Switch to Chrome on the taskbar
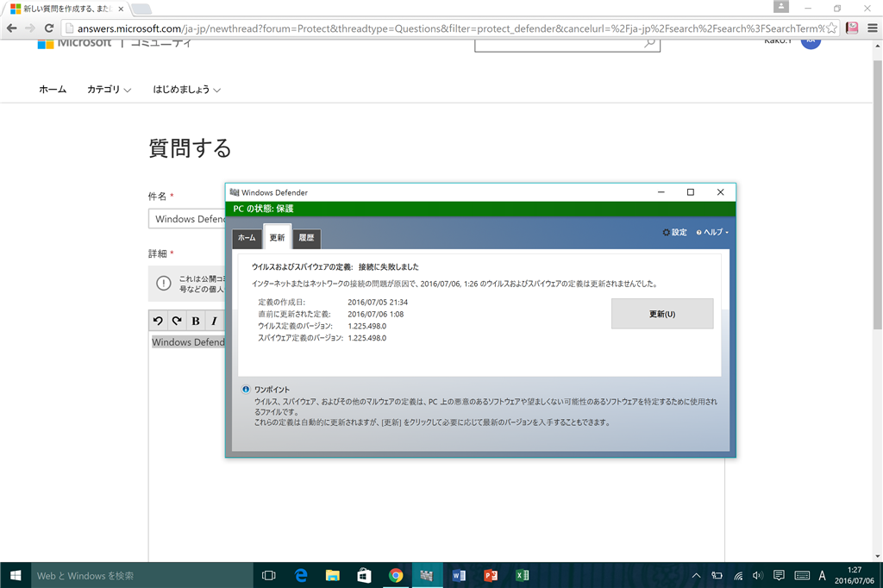This screenshot has height=588, width=883. 396,575
